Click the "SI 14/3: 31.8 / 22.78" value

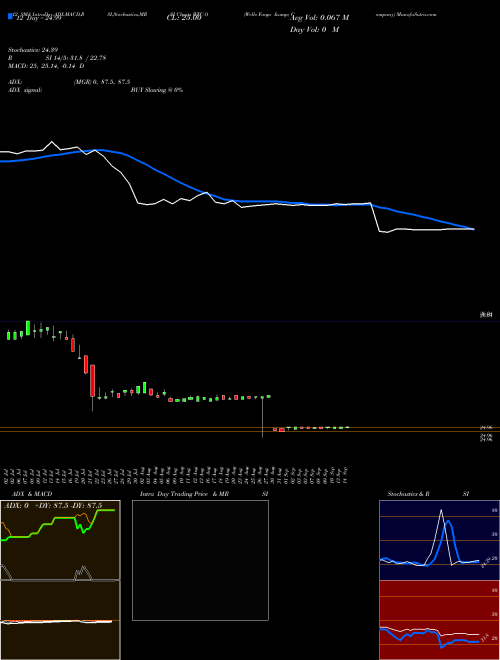[x=76, y=58]
